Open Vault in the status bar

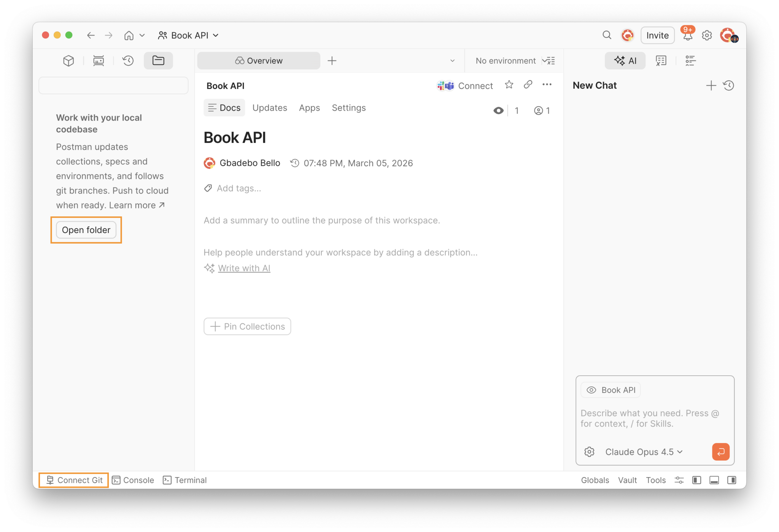tap(627, 480)
